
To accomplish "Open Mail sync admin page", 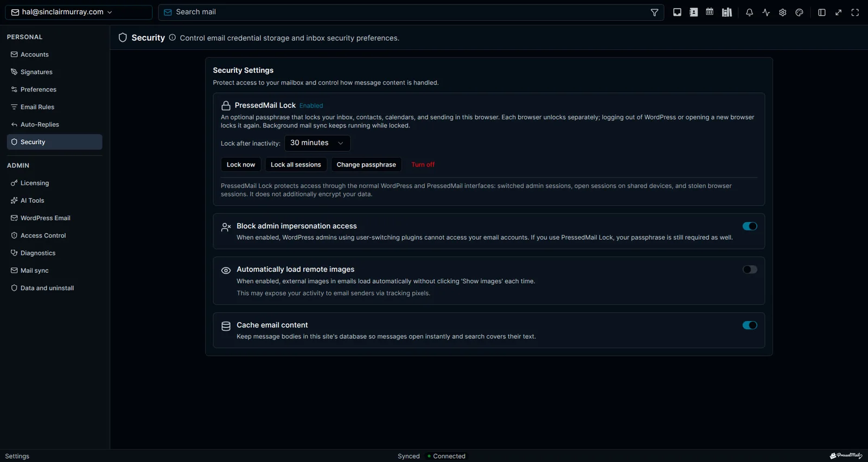I will tap(54, 271).
